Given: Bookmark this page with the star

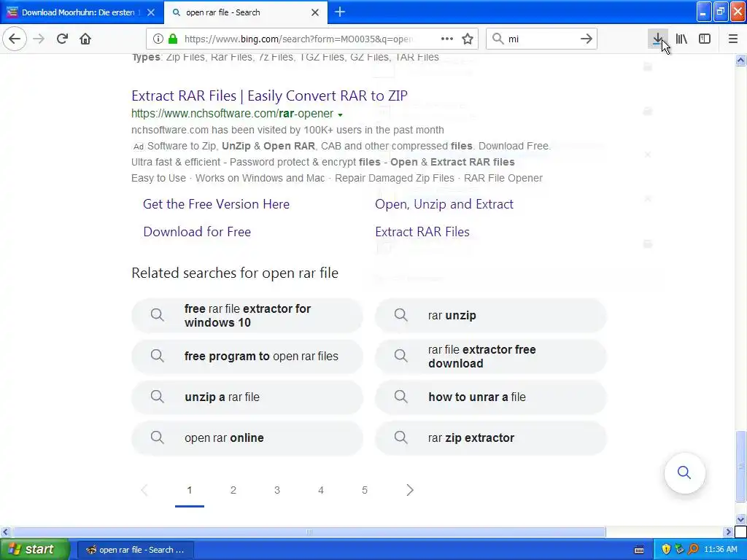Looking at the screenshot, I should tap(468, 39).
